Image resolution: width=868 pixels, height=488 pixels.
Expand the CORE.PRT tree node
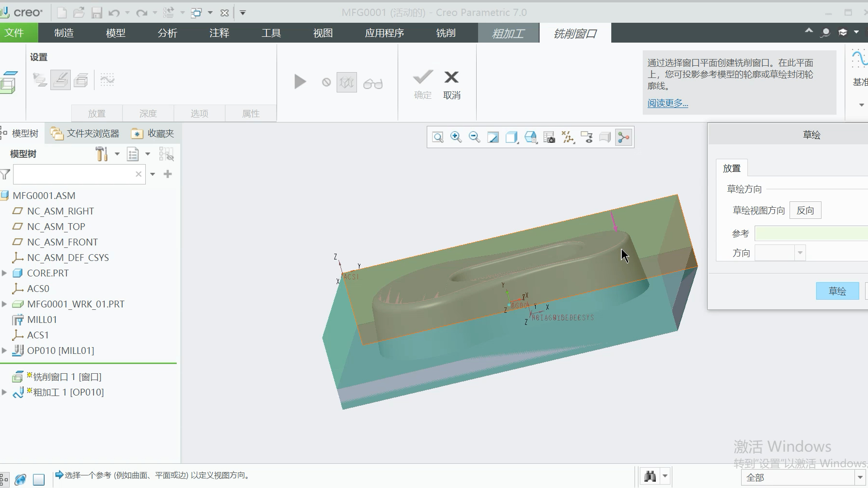[4, 273]
